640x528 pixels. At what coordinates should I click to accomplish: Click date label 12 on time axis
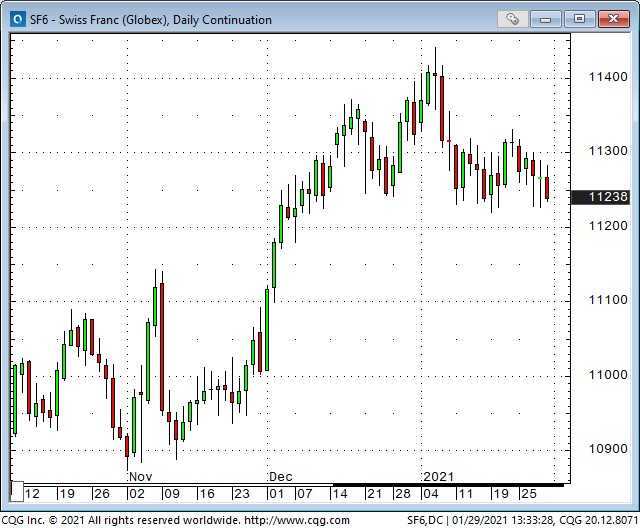tap(32, 494)
